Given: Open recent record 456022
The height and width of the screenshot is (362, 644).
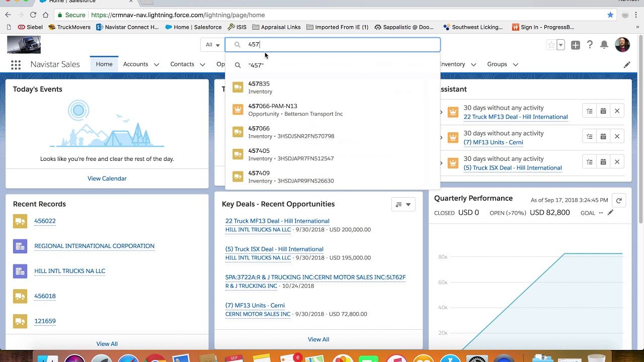Looking at the screenshot, I should point(45,221).
